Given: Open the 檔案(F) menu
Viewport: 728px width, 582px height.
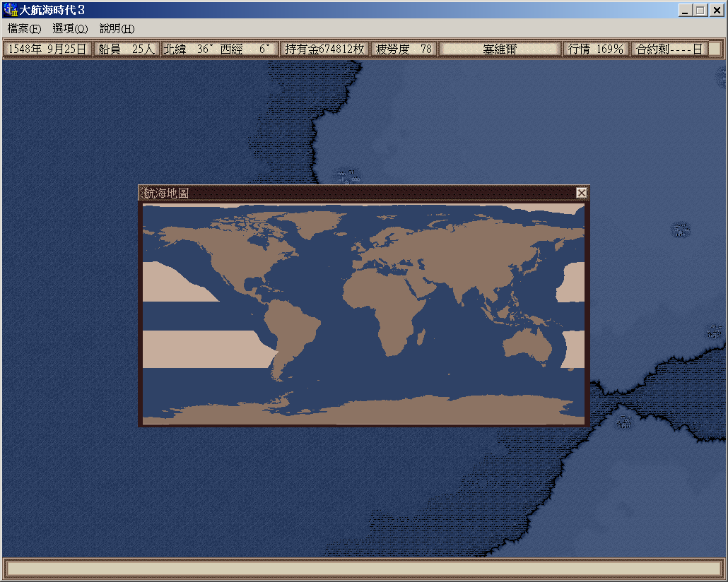Looking at the screenshot, I should [24, 29].
